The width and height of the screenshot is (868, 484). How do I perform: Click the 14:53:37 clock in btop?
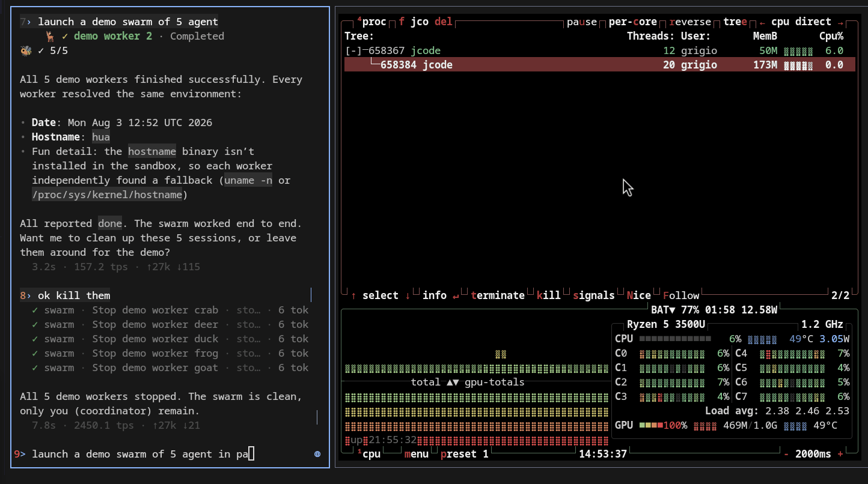coord(603,454)
